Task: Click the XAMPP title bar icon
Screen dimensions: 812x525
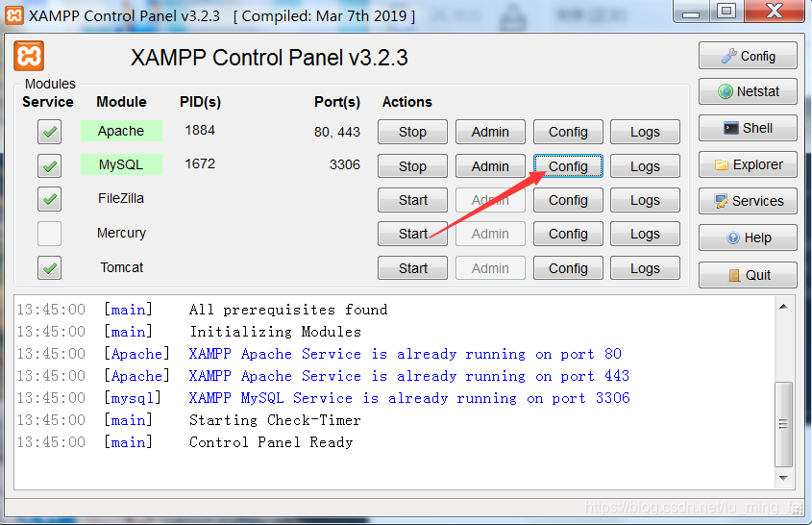Action: [x=14, y=15]
